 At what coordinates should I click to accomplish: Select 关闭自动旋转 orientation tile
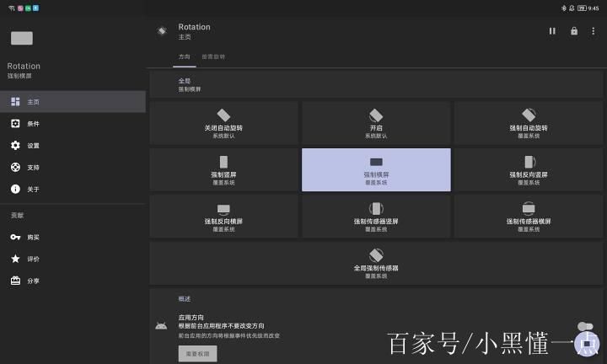pyautogui.click(x=223, y=123)
